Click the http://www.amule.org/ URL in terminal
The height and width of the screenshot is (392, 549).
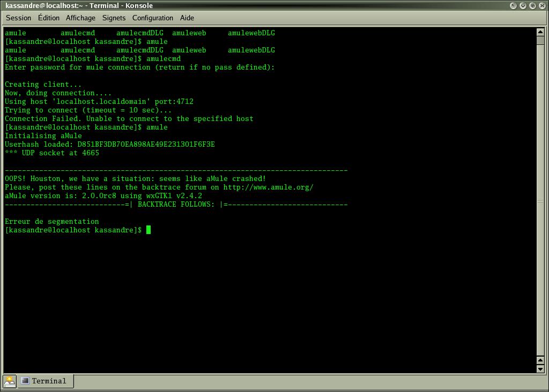(268, 187)
